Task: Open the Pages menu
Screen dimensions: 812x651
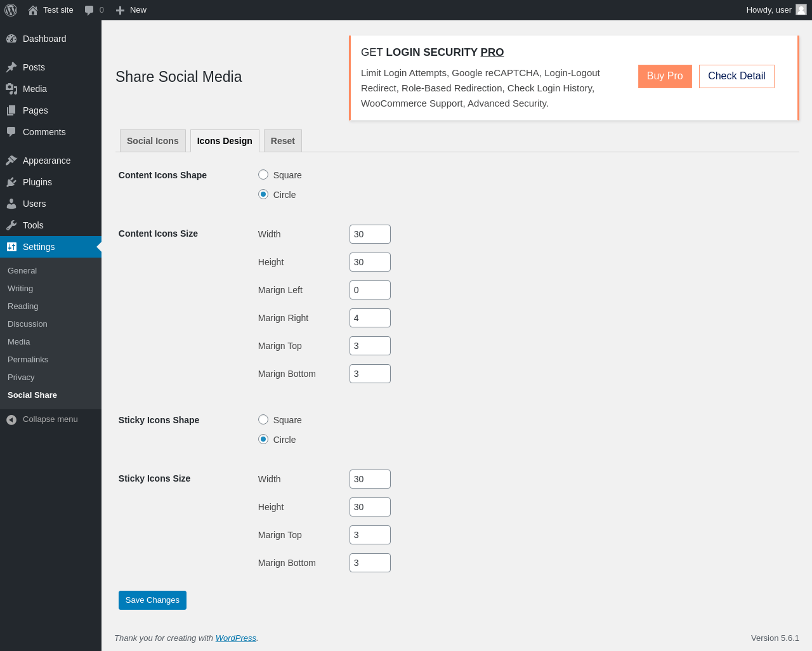Action: (51, 110)
